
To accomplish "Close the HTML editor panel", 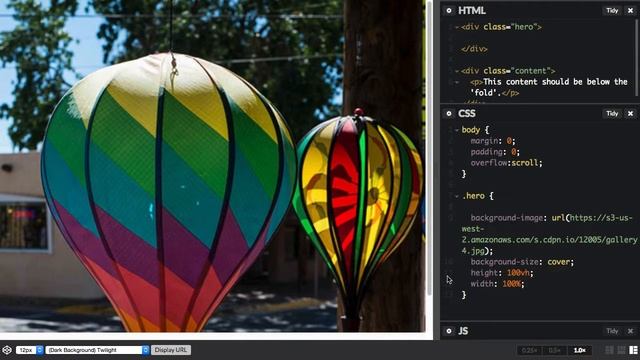I will pyautogui.click(x=630, y=11).
